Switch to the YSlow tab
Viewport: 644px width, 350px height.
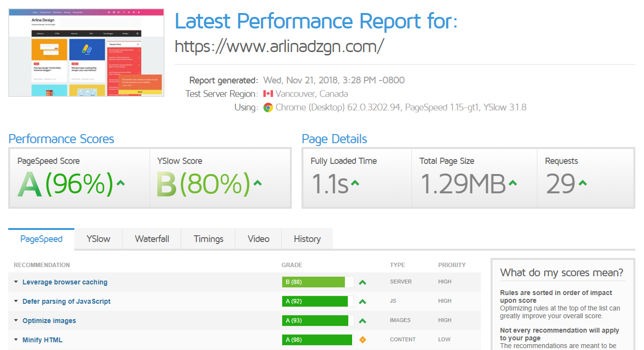pyautogui.click(x=98, y=239)
